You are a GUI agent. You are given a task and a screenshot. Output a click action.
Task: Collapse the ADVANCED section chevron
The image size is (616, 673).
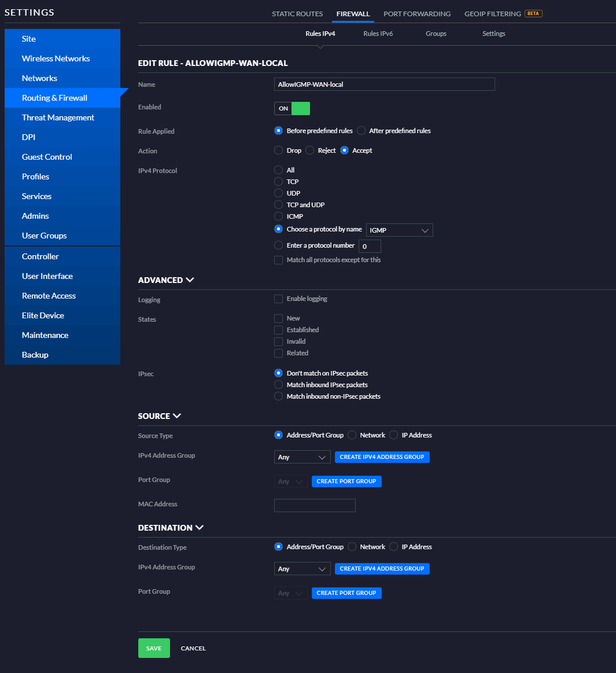[190, 280]
